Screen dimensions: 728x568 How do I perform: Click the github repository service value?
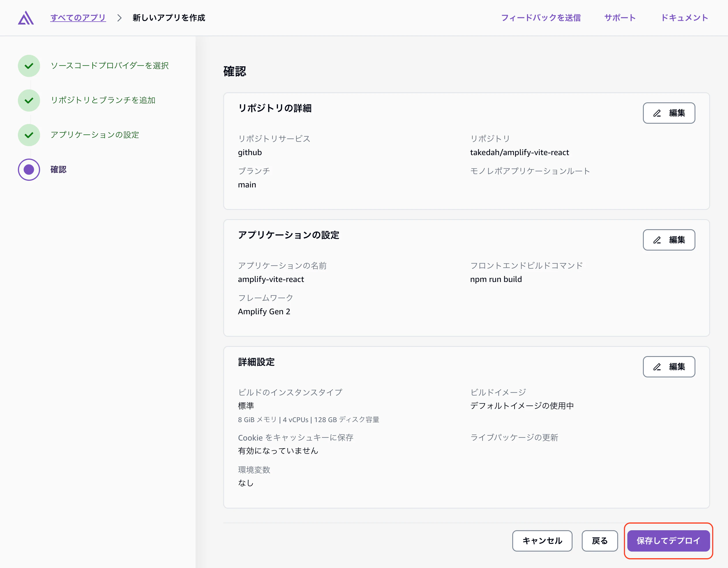[250, 153]
